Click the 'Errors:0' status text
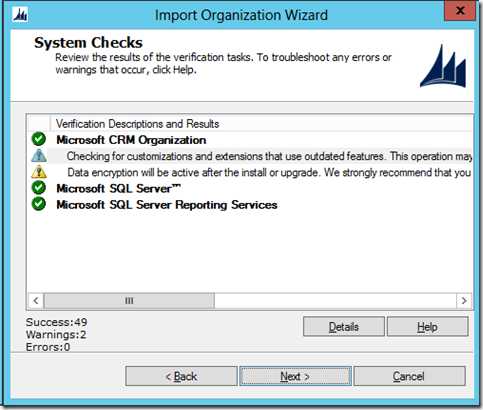The image size is (483, 410). coord(48,347)
